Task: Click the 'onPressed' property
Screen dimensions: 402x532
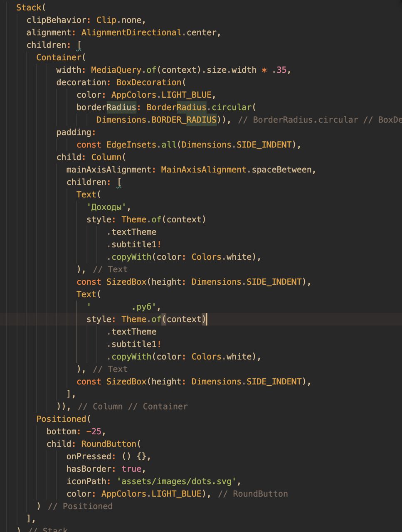Action: [x=89, y=456]
